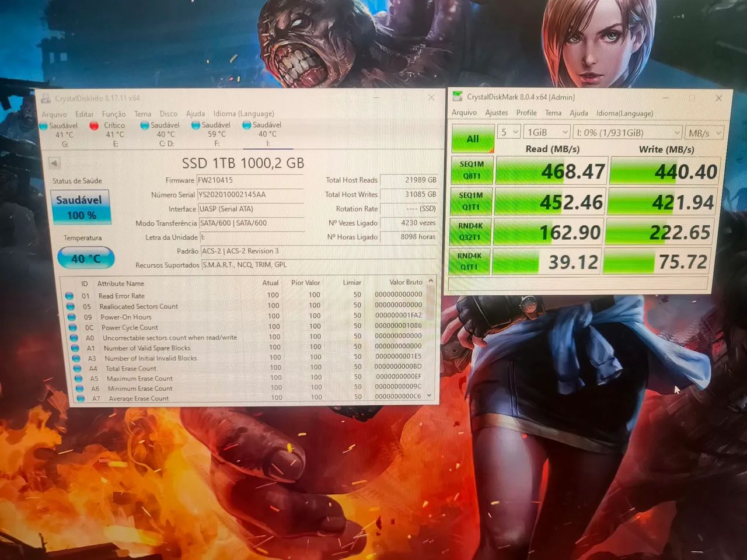Open Disco menu in CrystalDiskInfo
The height and width of the screenshot is (560, 747).
tap(169, 114)
